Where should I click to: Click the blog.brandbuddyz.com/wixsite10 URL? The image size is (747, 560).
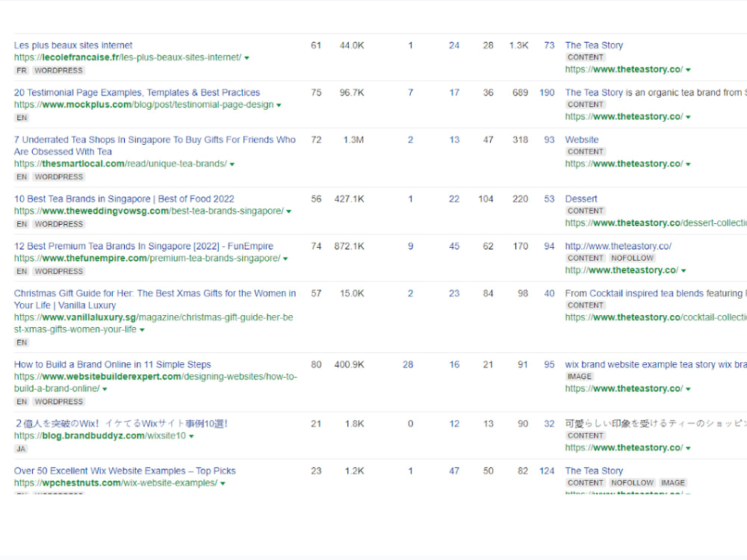point(100,436)
